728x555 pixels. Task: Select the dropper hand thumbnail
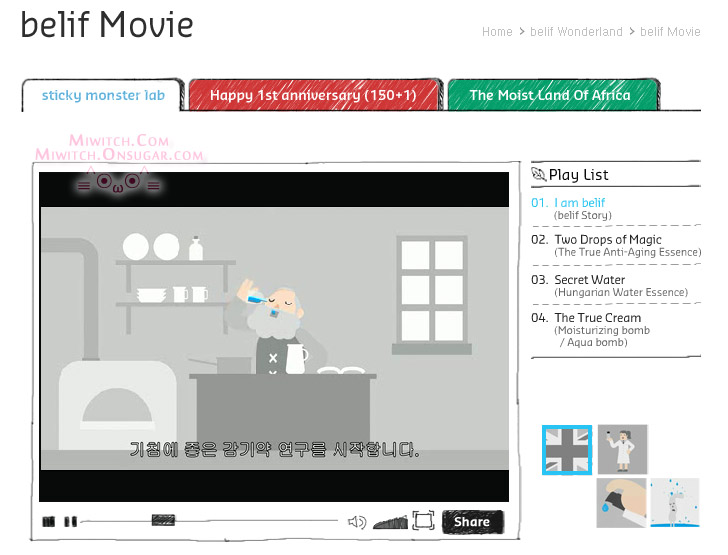tap(621, 503)
